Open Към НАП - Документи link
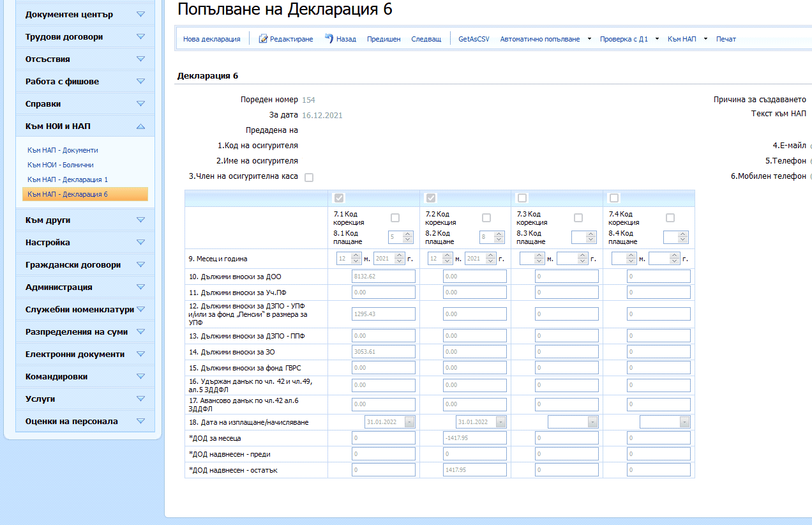 click(x=63, y=150)
